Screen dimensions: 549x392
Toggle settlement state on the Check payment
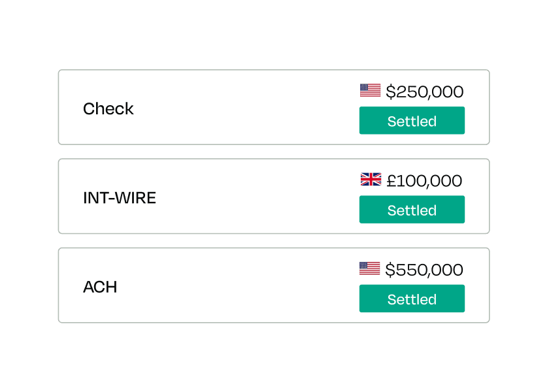point(412,120)
